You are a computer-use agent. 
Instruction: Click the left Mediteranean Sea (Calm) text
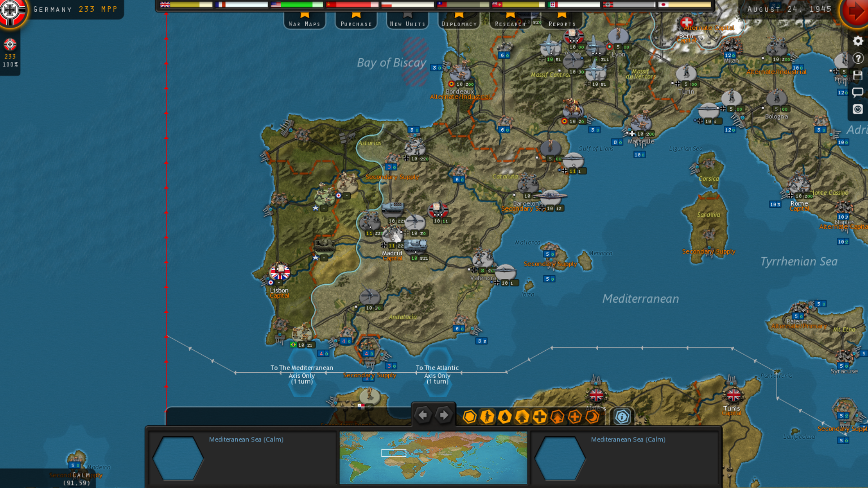tap(246, 439)
